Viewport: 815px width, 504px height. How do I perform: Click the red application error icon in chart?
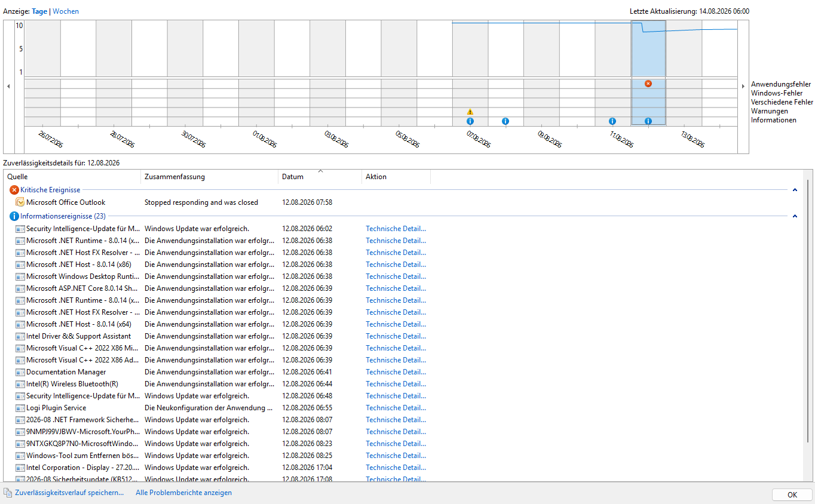coord(648,84)
